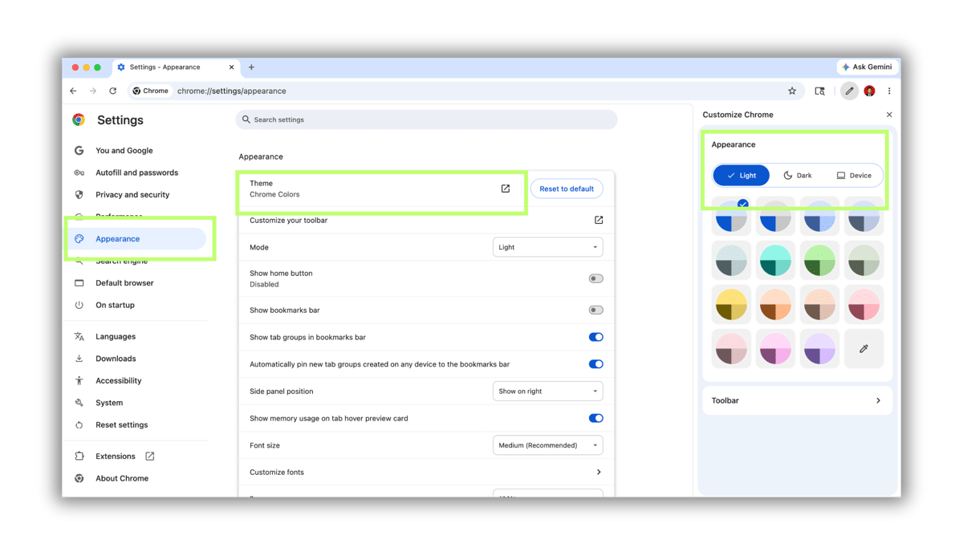Open Accessibility settings

click(x=118, y=380)
